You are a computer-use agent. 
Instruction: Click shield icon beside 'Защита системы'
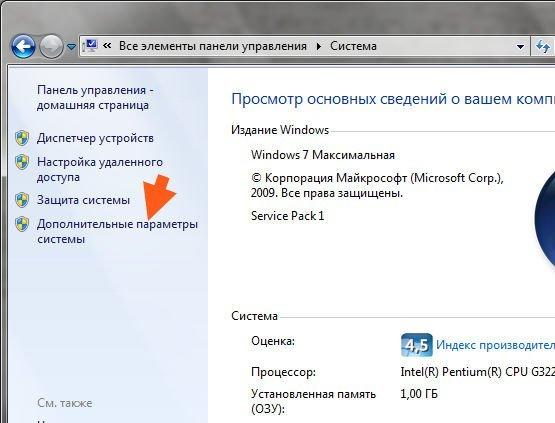[x=22, y=200]
